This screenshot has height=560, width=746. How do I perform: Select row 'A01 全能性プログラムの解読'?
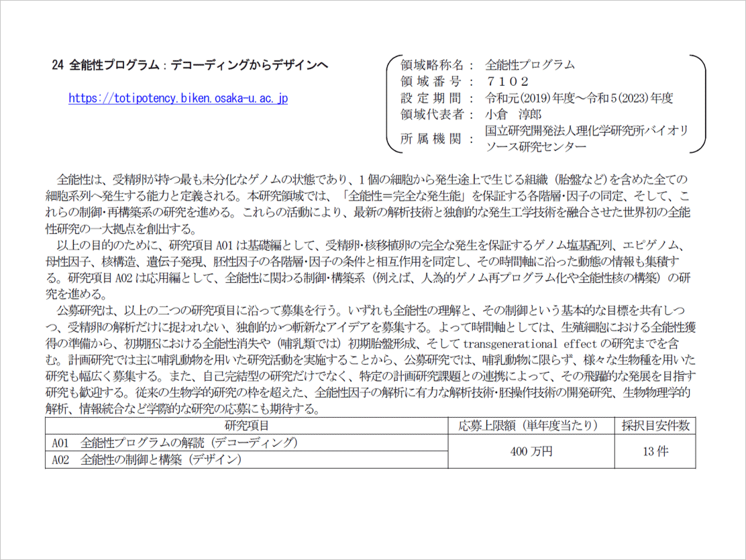tap(174, 443)
